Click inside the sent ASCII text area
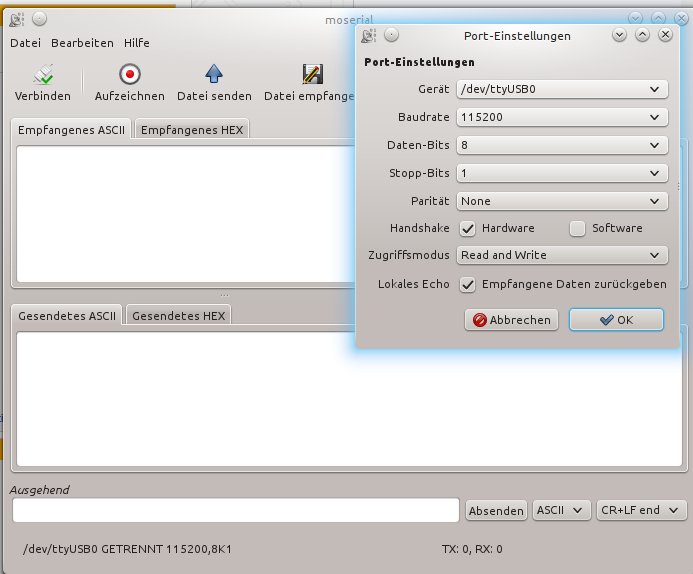Viewport: 693px width, 574px height. [349, 399]
